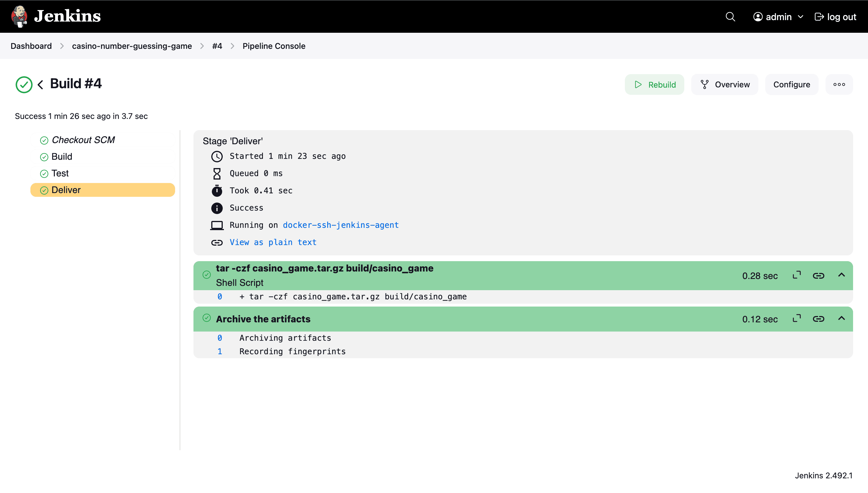Viewport: 868px width, 493px height.
Task: Collapse the Archive the artifacts step
Action: pyautogui.click(x=841, y=319)
